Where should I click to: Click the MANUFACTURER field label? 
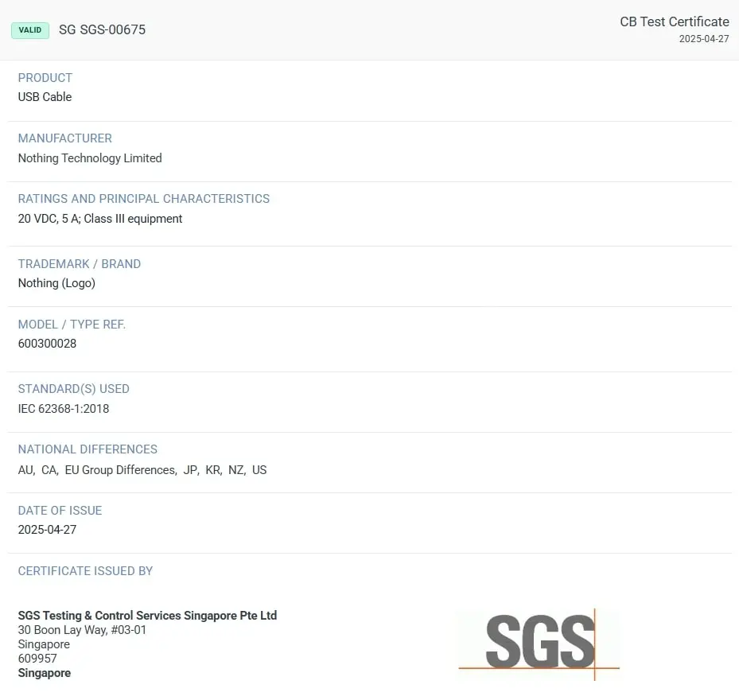(x=65, y=138)
